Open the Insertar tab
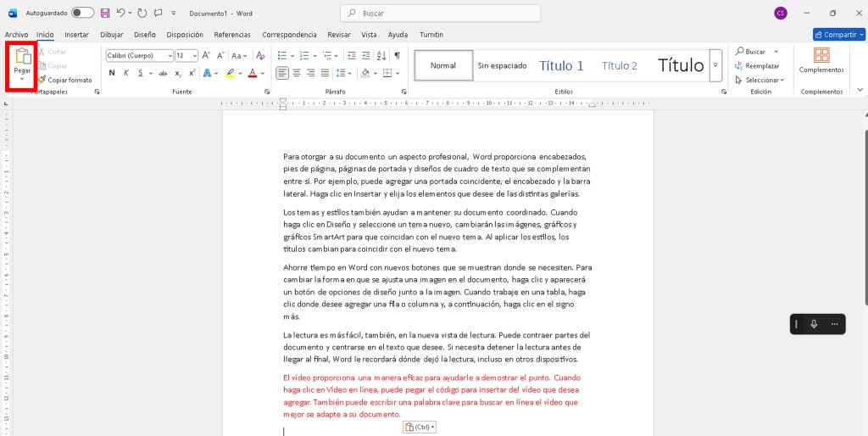Image resolution: width=868 pixels, height=436 pixels. 76,35
